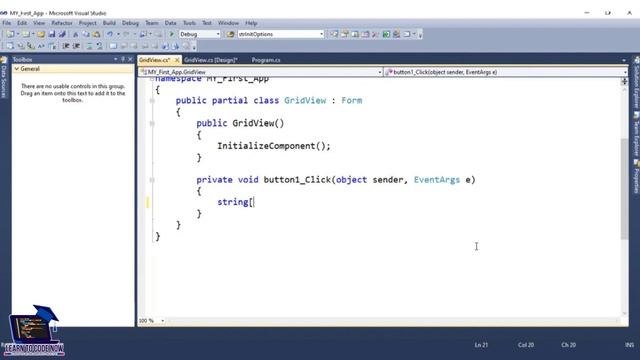Collapse the namespace outlining toggle
The image size is (640, 360).
tap(152, 78)
